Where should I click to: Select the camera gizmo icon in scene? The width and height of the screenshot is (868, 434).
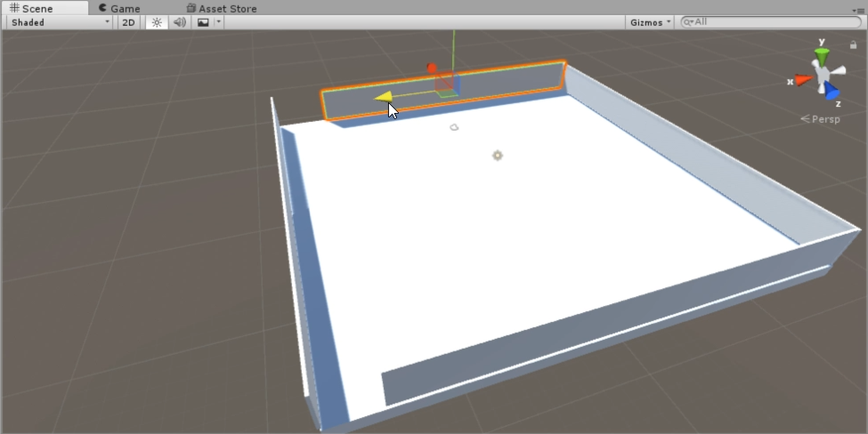coord(454,127)
